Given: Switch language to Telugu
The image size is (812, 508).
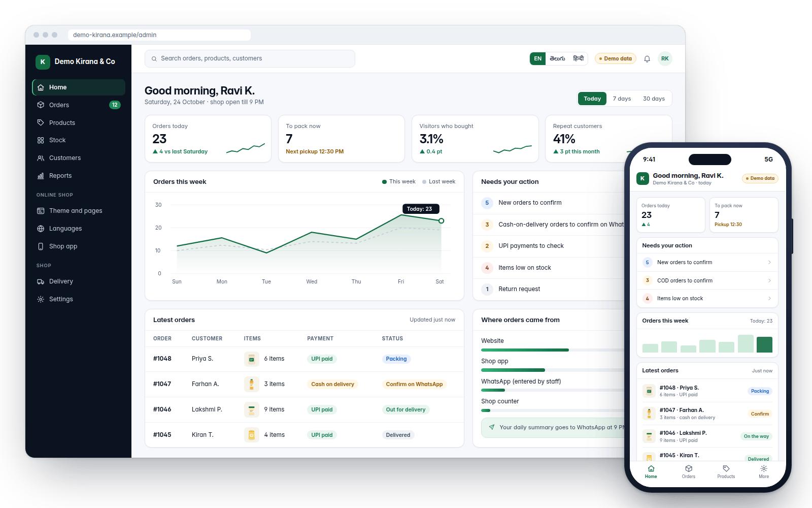Looking at the screenshot, I should pos(557,59).
